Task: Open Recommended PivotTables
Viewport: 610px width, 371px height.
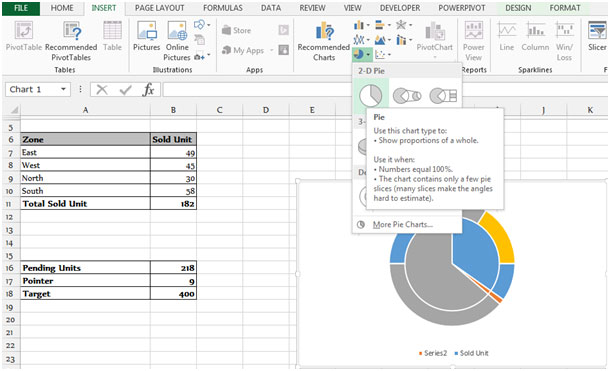Action: 71,41
